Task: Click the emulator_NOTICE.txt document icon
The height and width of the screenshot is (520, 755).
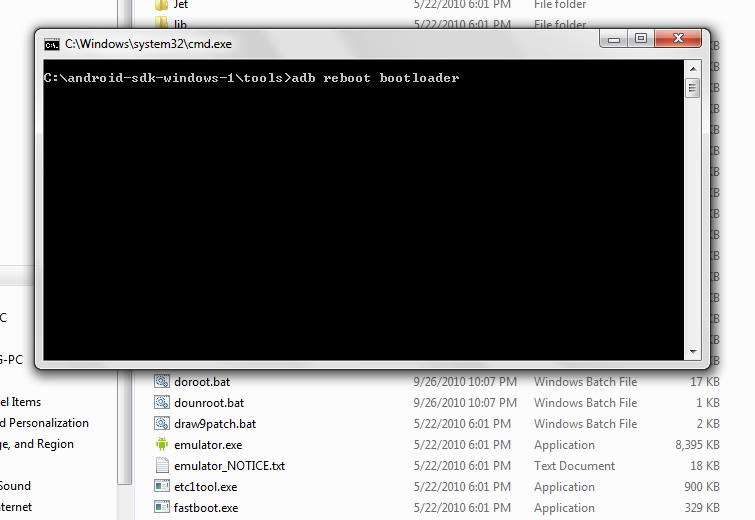Action: (162, 465)
